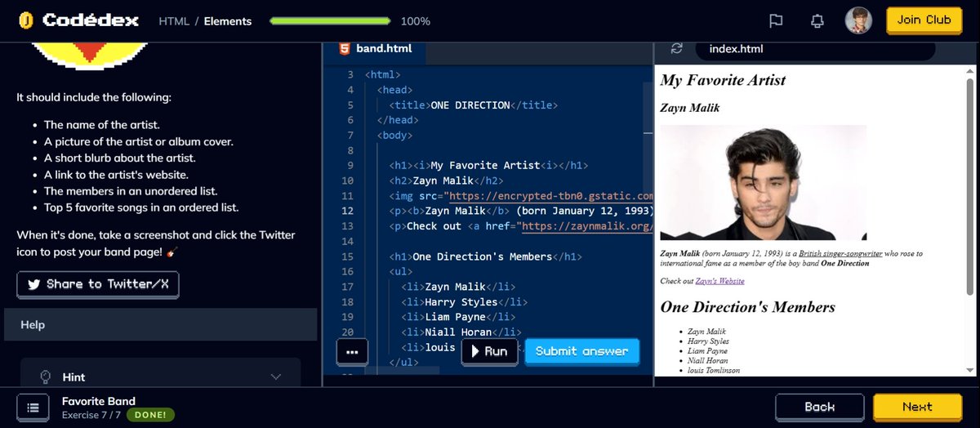Open the notifications bell icon
This screenshot has width=980, height=428.
[x=817, y=21]
